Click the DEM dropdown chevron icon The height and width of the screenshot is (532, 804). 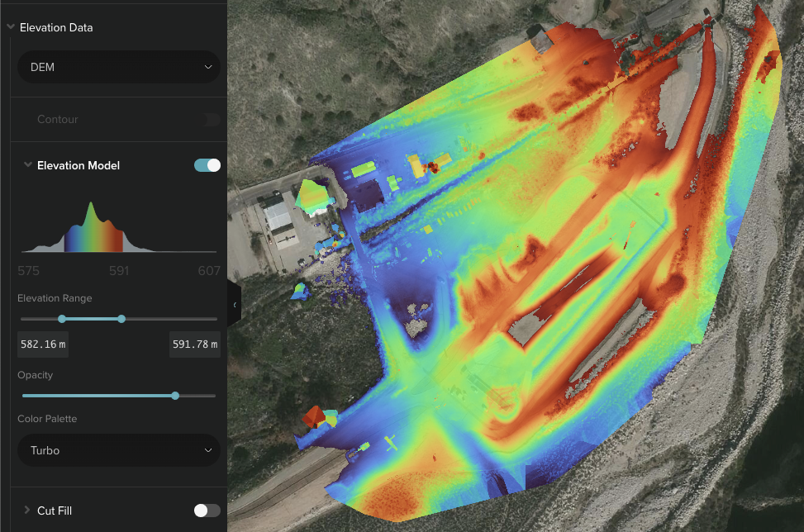(x=209, y=67)
